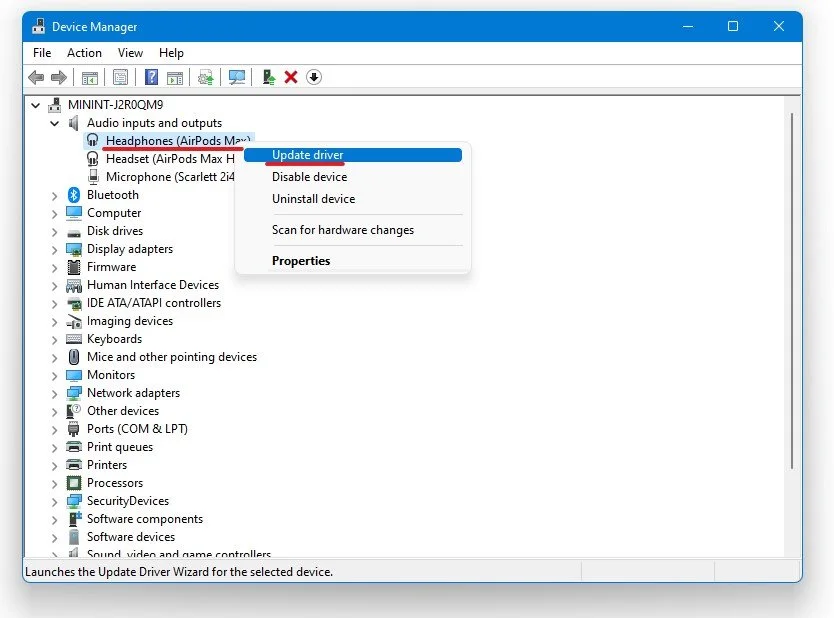834x618 pixels.
Task: Select Uninstall device in context menu
Action: pyautogui.click(x=313, y=199)
